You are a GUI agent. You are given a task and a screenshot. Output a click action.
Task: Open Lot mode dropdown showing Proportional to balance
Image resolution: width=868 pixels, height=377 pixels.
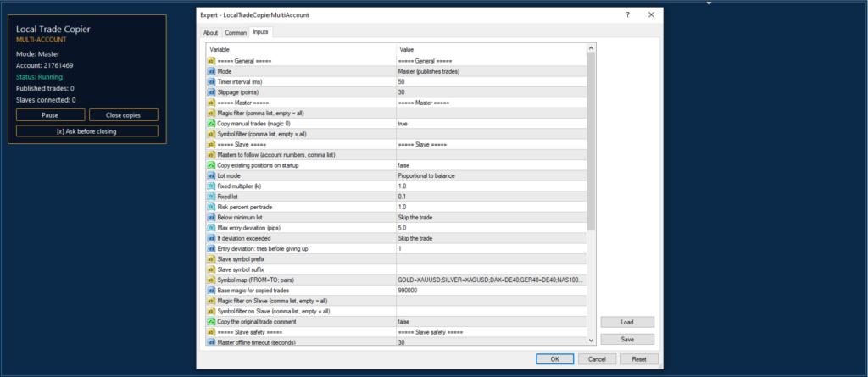(x=491, y=175)
